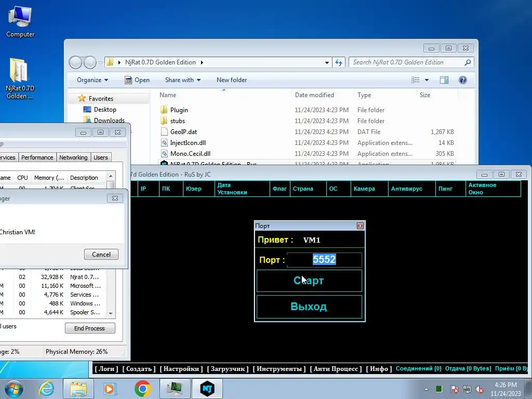532x399 pixels.
Task: Select the Njrat 0.7 process row in Task Manager
Action: (54, 277)
